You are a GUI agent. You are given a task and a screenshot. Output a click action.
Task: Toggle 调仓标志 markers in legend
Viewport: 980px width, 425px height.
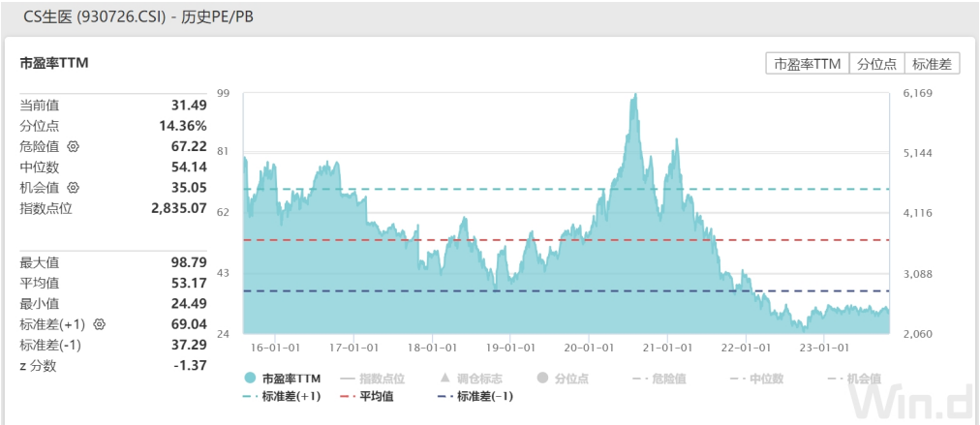(471, 379)
